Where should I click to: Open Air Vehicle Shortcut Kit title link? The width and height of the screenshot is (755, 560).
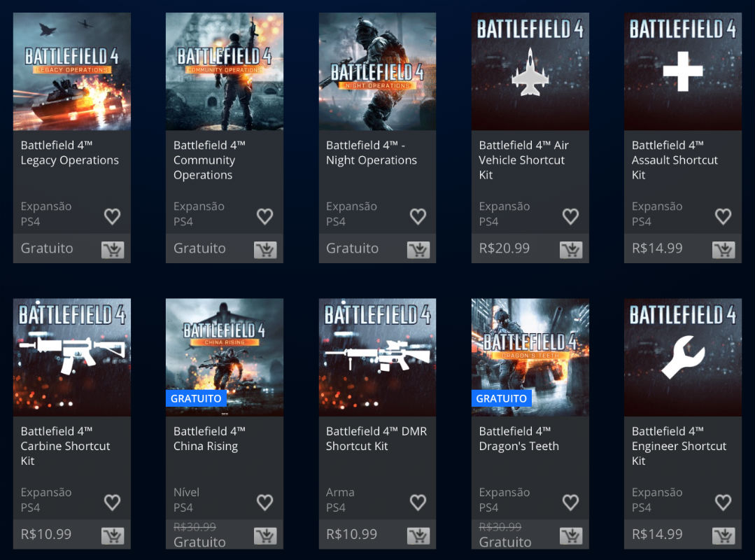coord(524,160)
